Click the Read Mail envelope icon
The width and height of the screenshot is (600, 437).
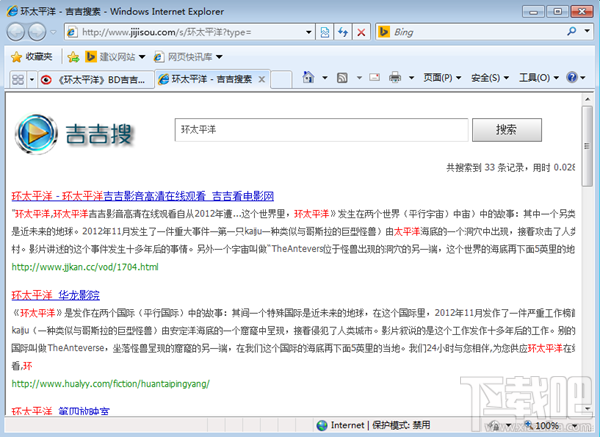click(x=375, y=77)
